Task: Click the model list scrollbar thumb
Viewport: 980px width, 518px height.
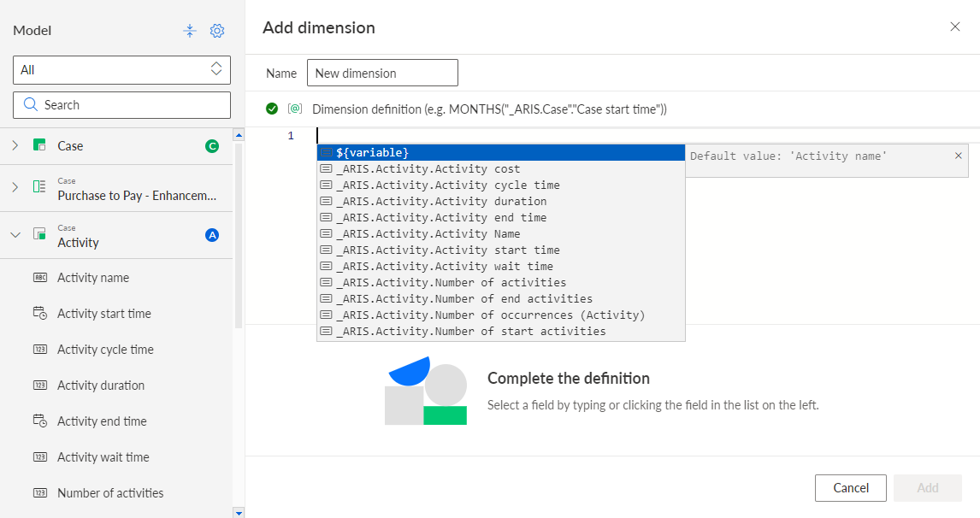Action: 238,235
